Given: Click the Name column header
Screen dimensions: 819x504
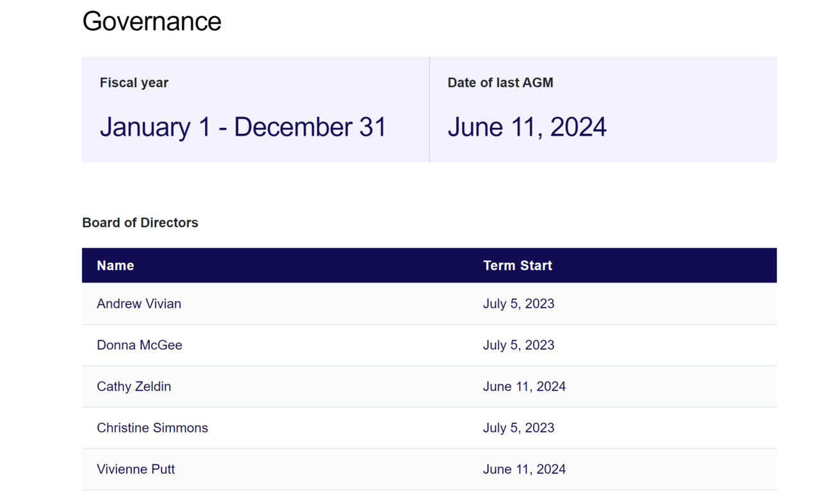Looking at the screenshot, I should tap(115, 265).
